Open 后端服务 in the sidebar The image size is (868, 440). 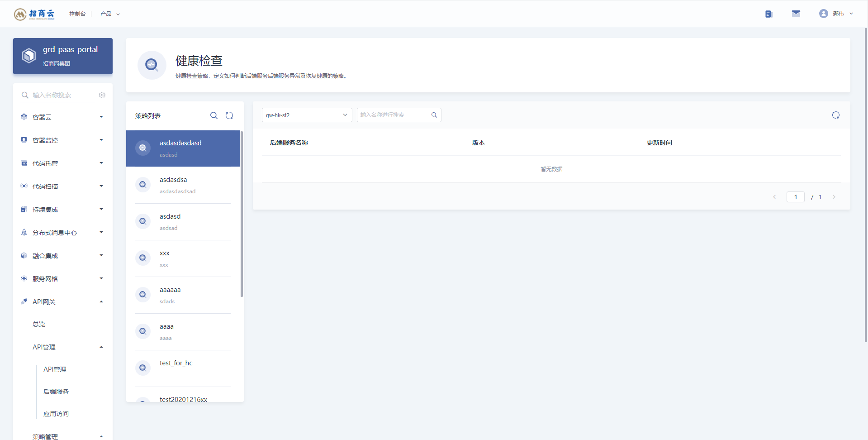pyautogui.click(x=56, y=392)
